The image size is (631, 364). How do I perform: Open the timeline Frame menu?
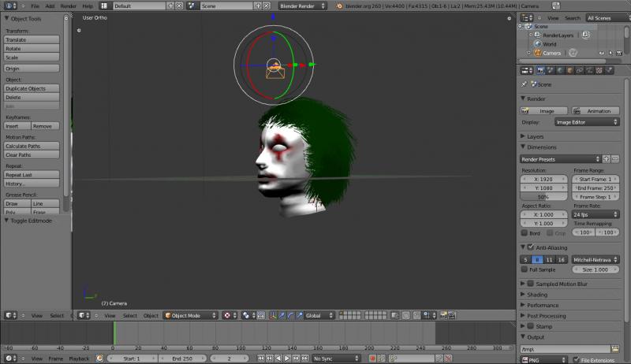click(55, 358)
